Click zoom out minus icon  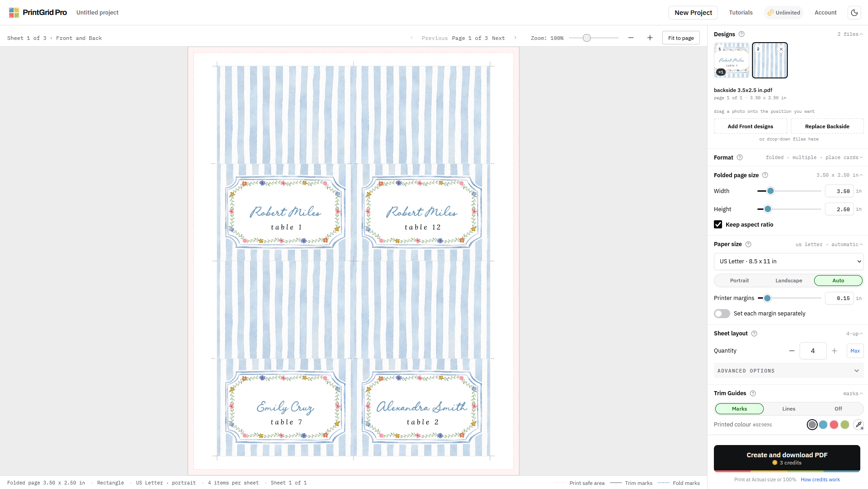pos(631,38)
